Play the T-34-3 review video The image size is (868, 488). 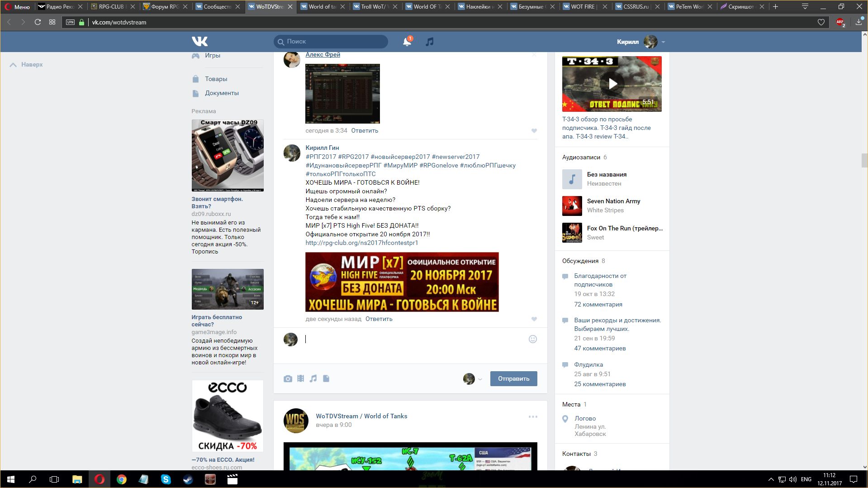pos(612,84)
